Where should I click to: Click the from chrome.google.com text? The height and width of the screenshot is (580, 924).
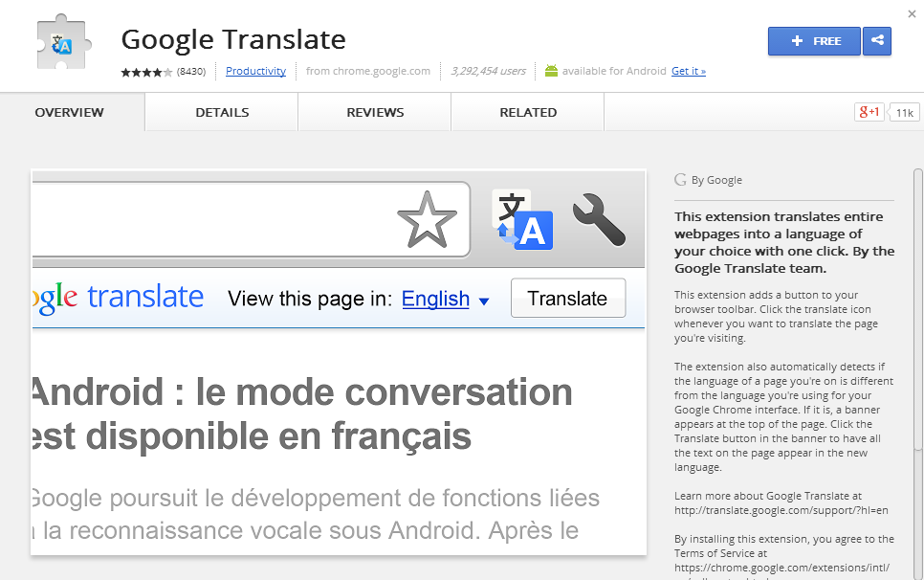click(x=368, y=71)
